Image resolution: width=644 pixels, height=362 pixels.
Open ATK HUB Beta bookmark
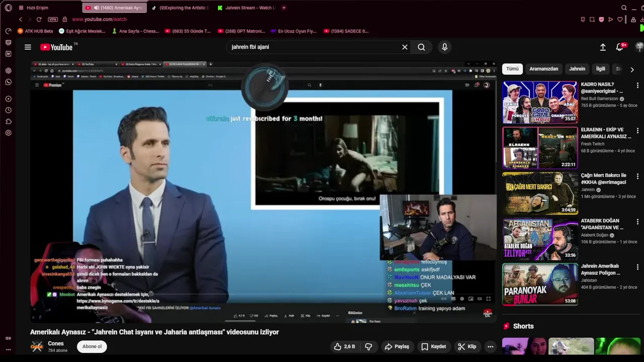[35, 31]
